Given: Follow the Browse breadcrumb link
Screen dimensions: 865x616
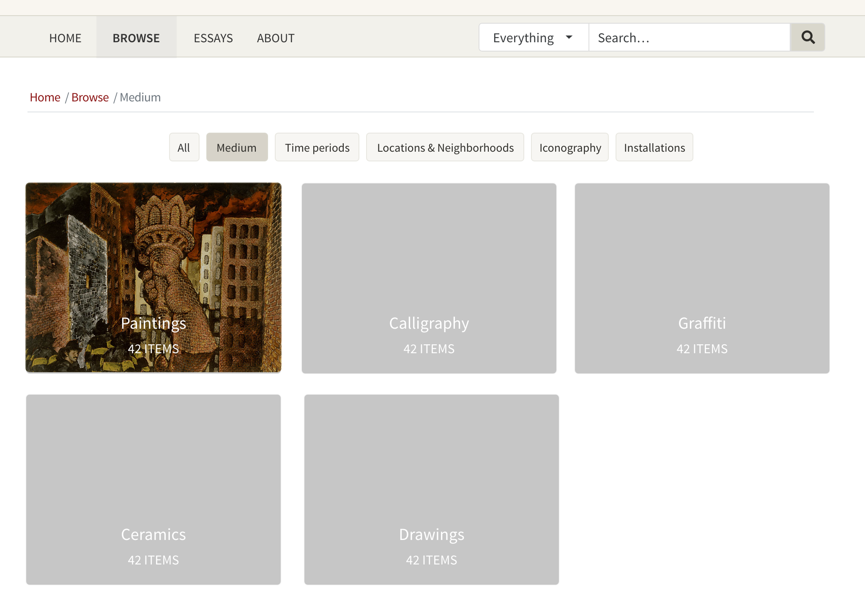Looking at the screenshot, I should pyautogui.click(x=90, y=97).
